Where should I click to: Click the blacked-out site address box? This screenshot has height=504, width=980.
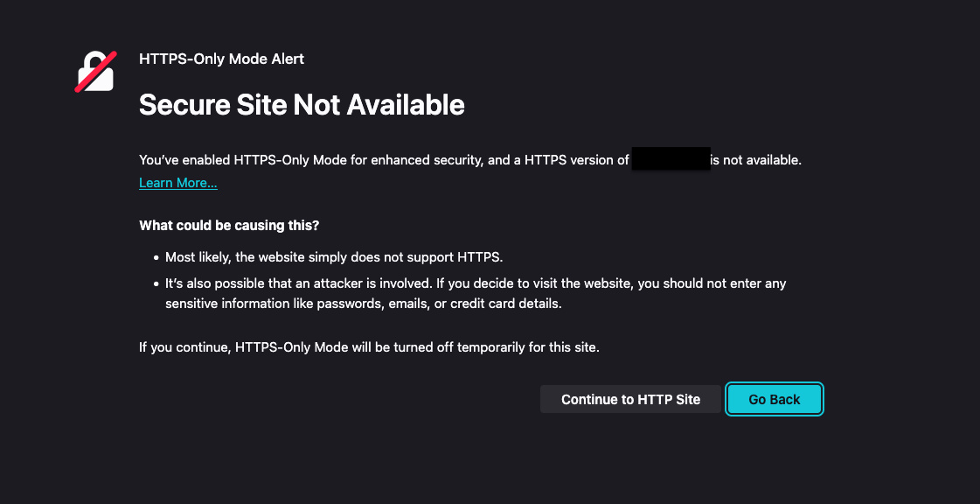pyautogui.click(x=670, y=160)
